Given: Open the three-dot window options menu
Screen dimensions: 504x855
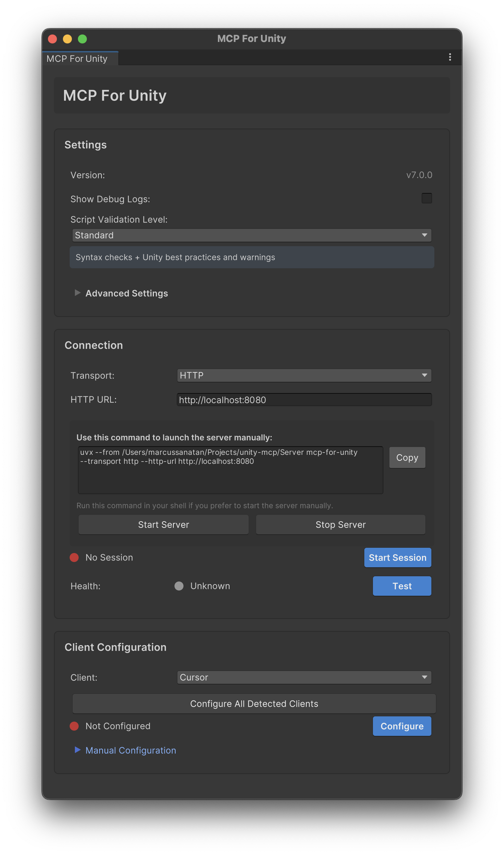Looking at the screenshot, I should 450,57.
